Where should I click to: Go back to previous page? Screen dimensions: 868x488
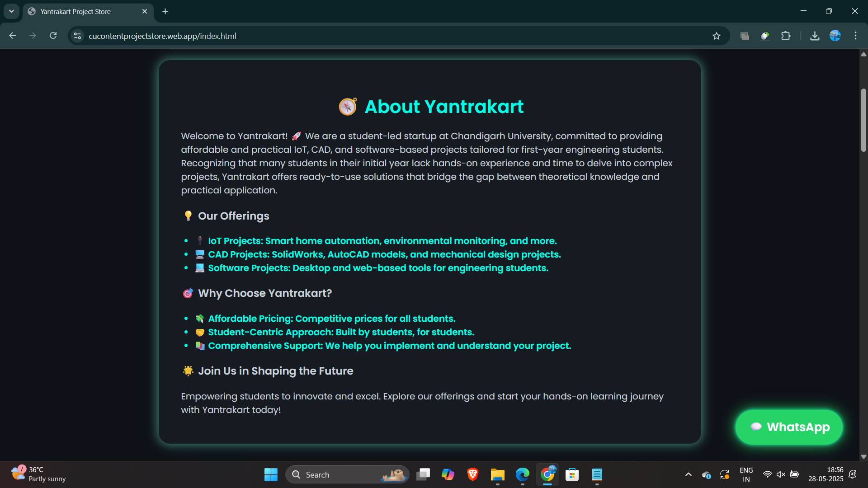tap(13, 36)
